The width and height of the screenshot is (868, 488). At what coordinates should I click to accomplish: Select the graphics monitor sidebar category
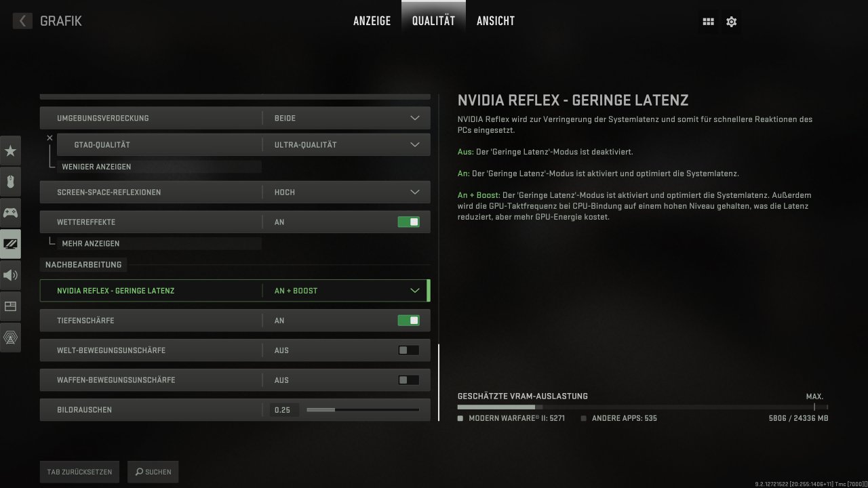coord(10,244)
